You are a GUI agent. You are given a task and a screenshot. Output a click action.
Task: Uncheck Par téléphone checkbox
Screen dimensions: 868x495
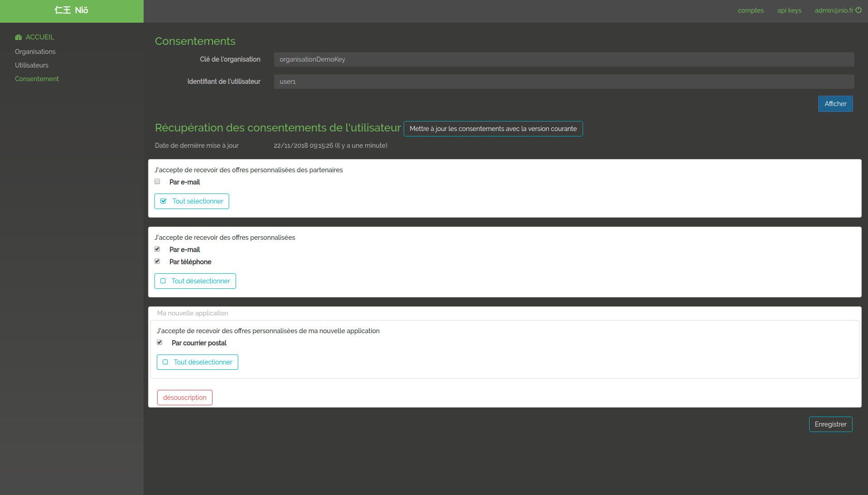(x=157, y=262)
